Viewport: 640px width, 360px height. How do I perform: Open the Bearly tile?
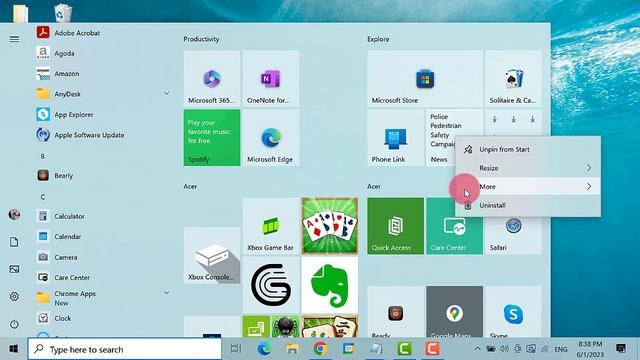point(396,312)
